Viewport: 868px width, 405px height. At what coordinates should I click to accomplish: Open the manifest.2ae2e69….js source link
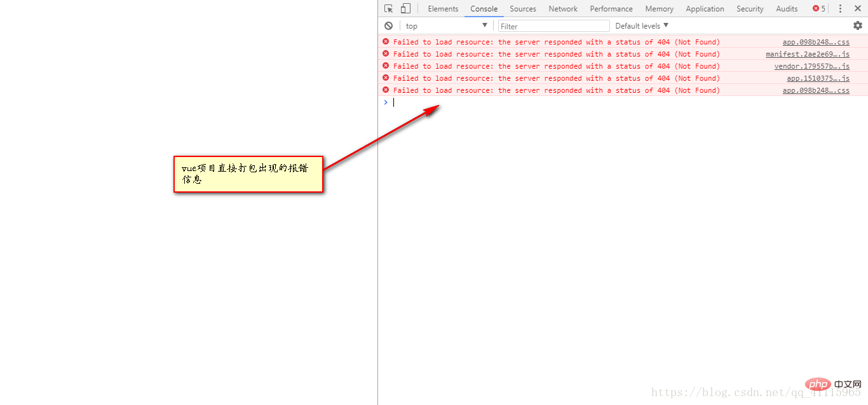pos(808,54)
